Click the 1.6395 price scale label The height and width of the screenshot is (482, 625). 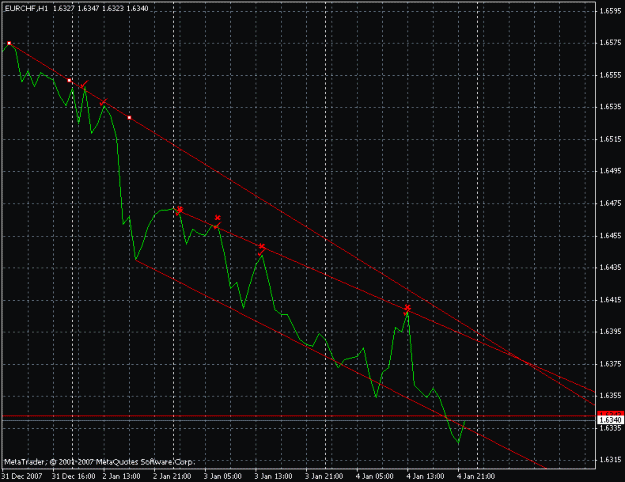[x=610, y=332]
